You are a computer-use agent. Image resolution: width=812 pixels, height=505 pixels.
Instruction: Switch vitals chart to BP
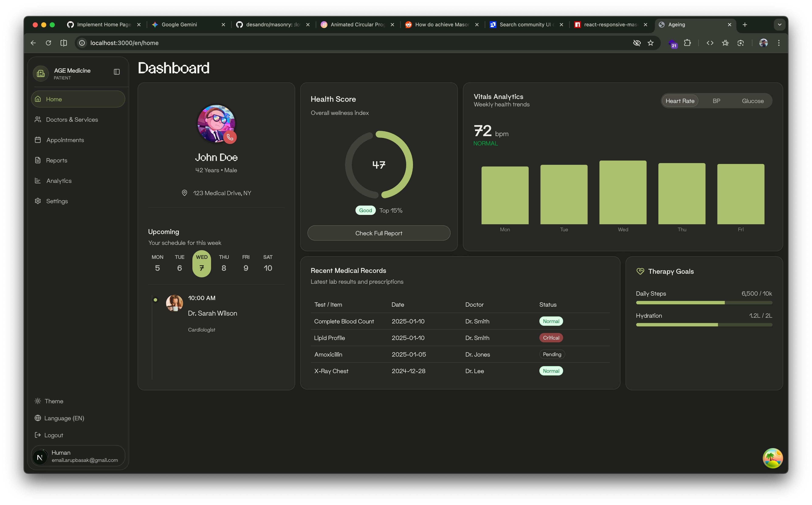click(x=716, y=101)
